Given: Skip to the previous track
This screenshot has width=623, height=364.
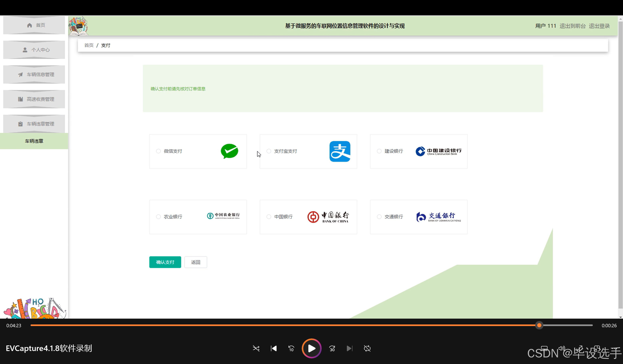Looking at the screenshot, I should pyautogui.click(x=274, y=348).
